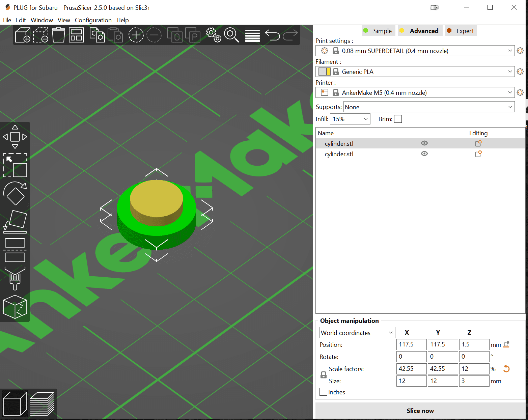Open the View menu

[x=64, y=20]
